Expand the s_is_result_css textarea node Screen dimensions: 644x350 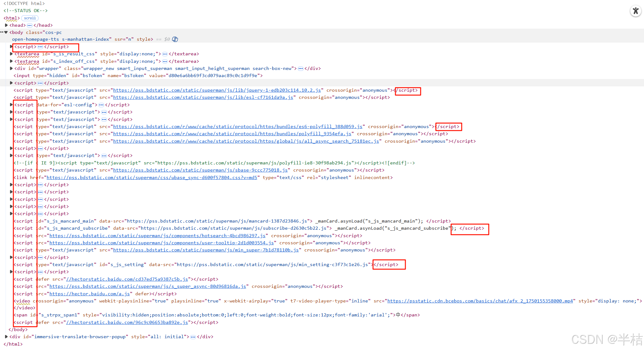11,54
